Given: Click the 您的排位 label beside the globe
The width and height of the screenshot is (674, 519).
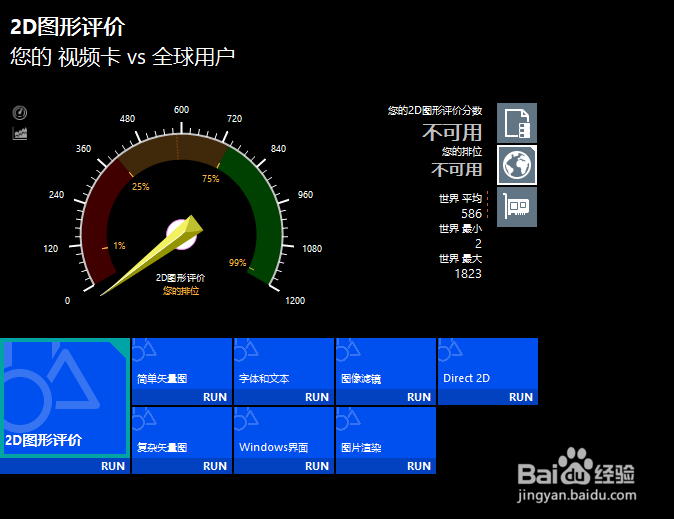Looking at the screenshot, I should [x=462, y=151].
